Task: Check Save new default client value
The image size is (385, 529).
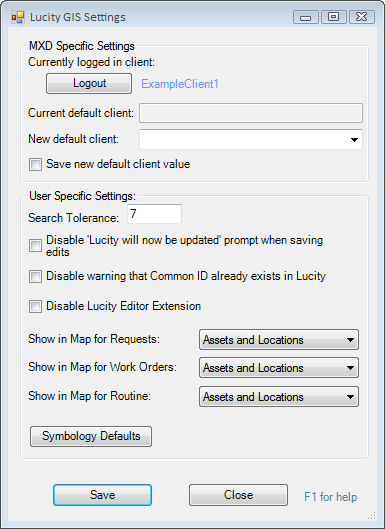Action: [35, 165]
